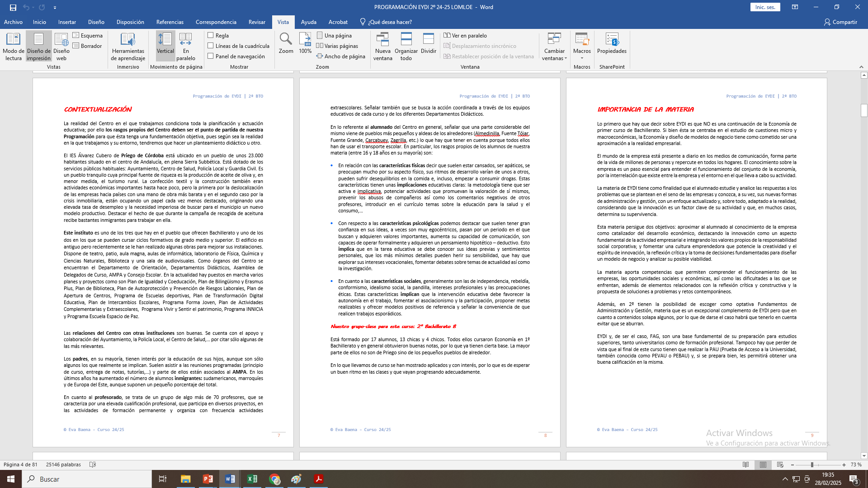Check Panel de navegación box

tap(211, 56)
